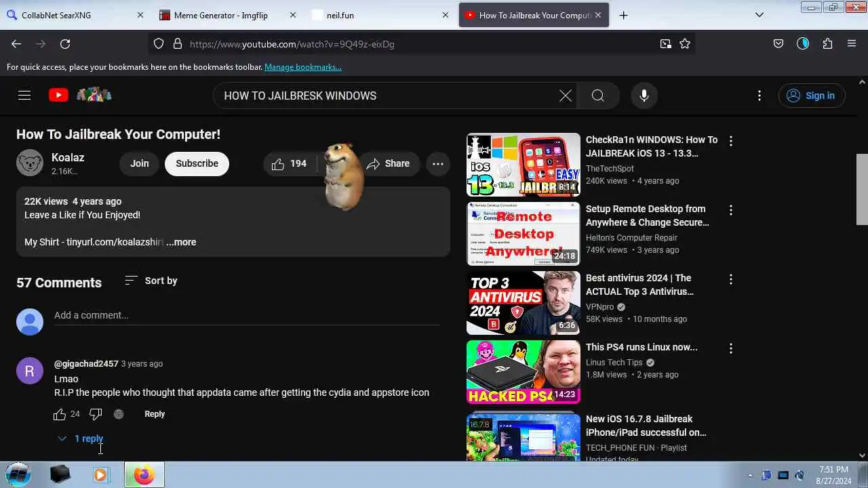The height and width of the screenshot is (488, 868).
Task: Open Firefox extensions puzzle icon
Action: (827, 44)
